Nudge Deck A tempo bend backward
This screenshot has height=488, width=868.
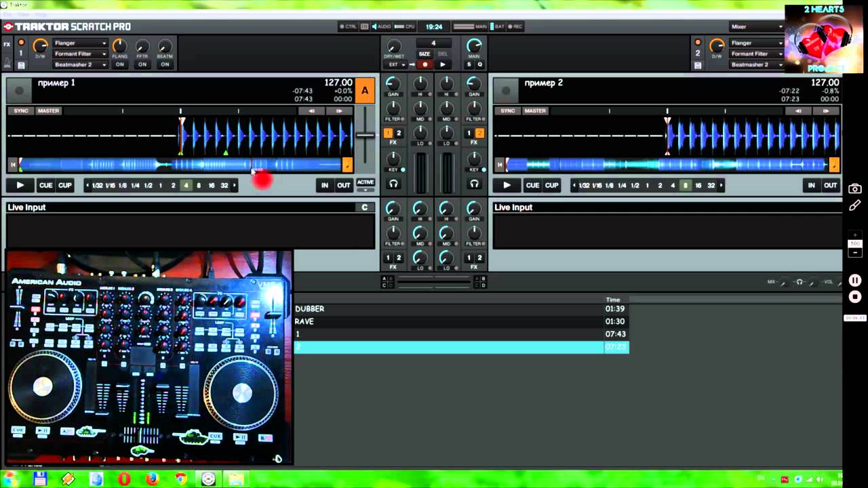pyautogui.click(x=311, y=110)
